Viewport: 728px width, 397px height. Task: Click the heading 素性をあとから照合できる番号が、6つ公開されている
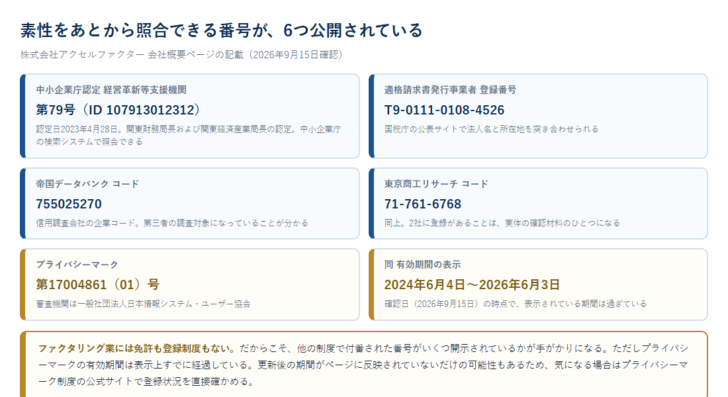coord(221,31)
